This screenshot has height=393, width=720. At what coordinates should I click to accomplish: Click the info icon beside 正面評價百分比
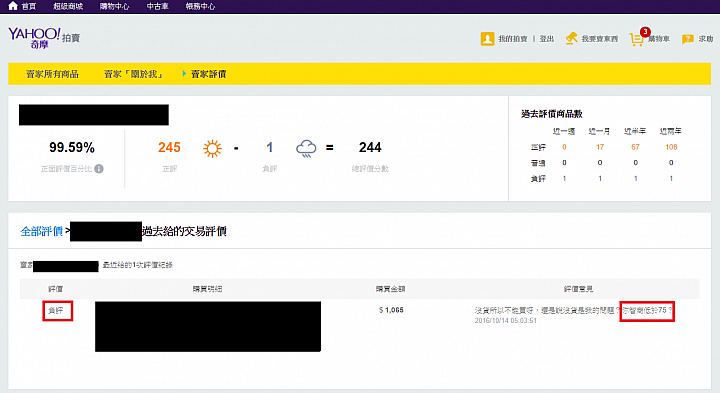(99, 169)
